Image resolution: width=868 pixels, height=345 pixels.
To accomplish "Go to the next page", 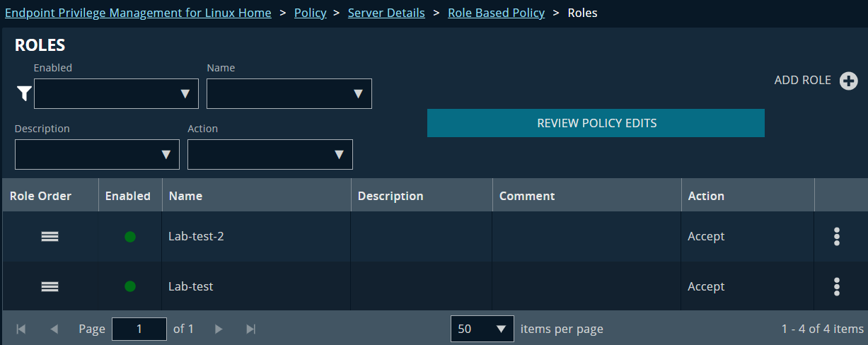I will click(x=219, y=329).
